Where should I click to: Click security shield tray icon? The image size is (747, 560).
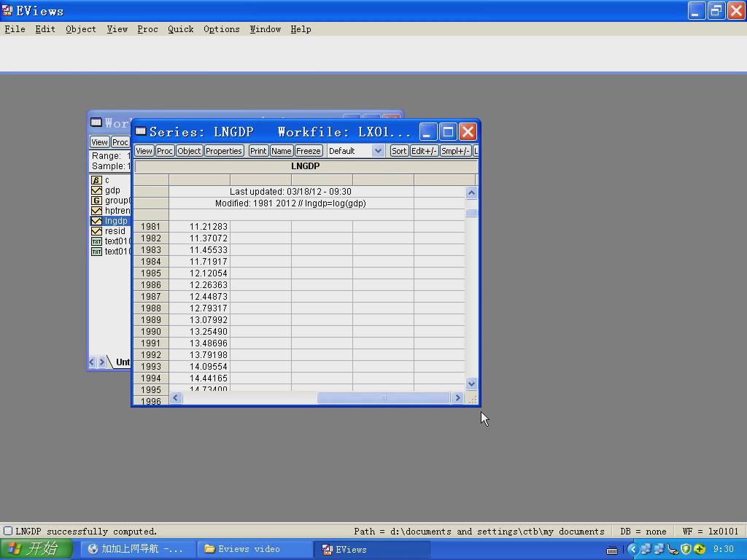tap(686, 550)
